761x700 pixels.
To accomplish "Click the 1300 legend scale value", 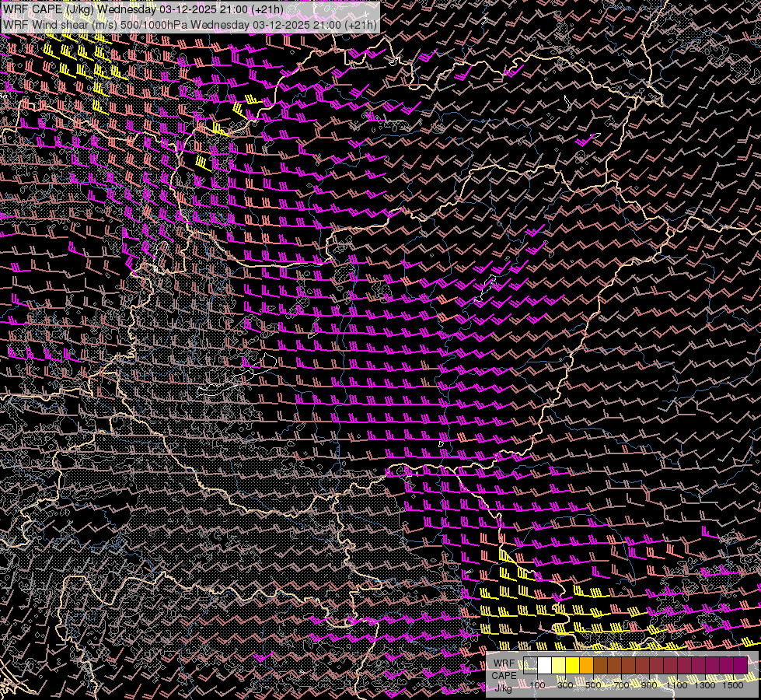I will 705,685.
